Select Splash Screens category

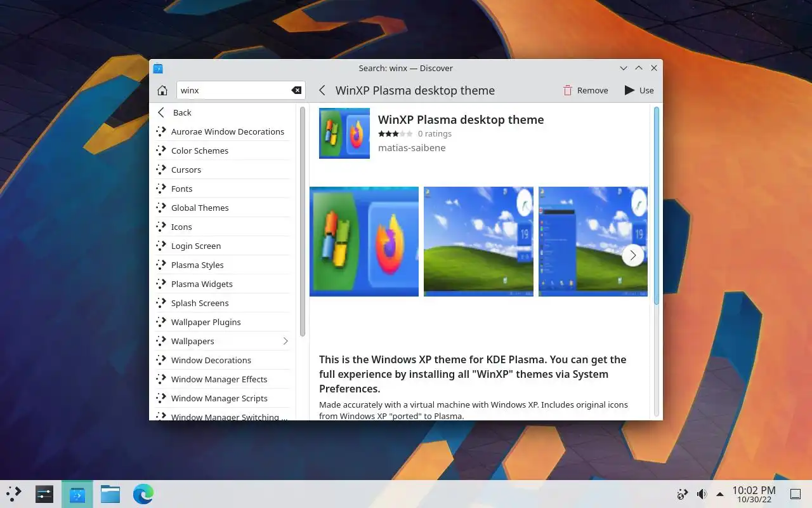[223, 303]
